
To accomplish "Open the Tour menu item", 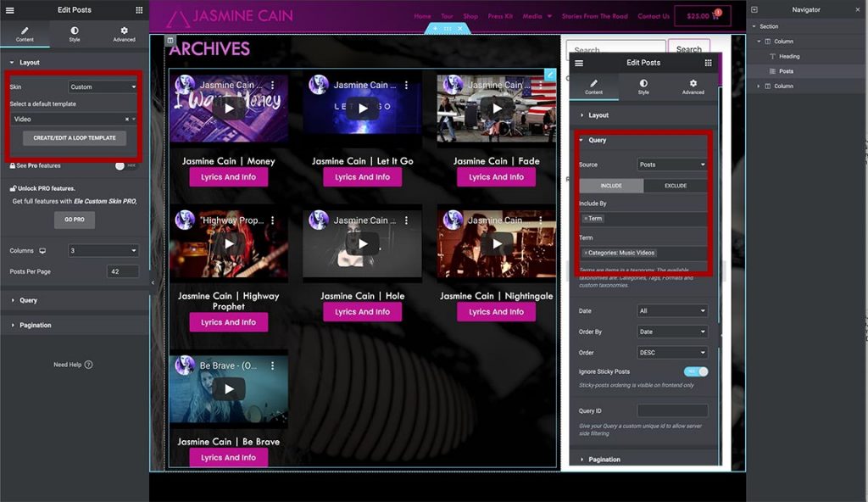I will click(447, 16).
